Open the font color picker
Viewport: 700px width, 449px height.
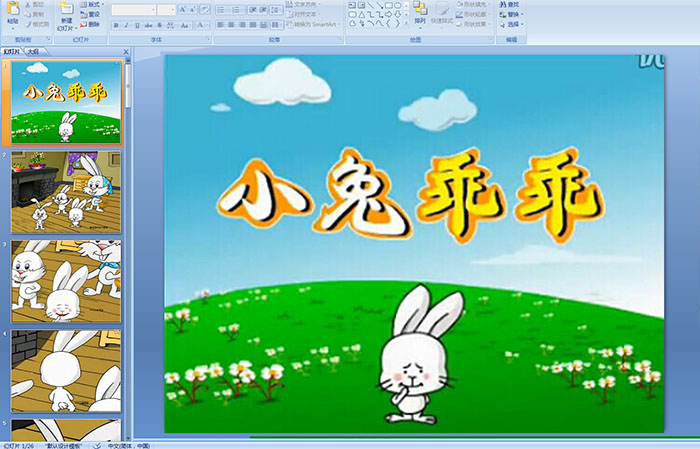(x=203, y=25)
